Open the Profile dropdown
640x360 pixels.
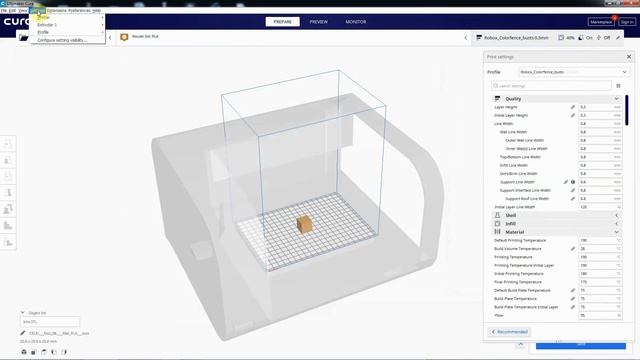(574, 72)
